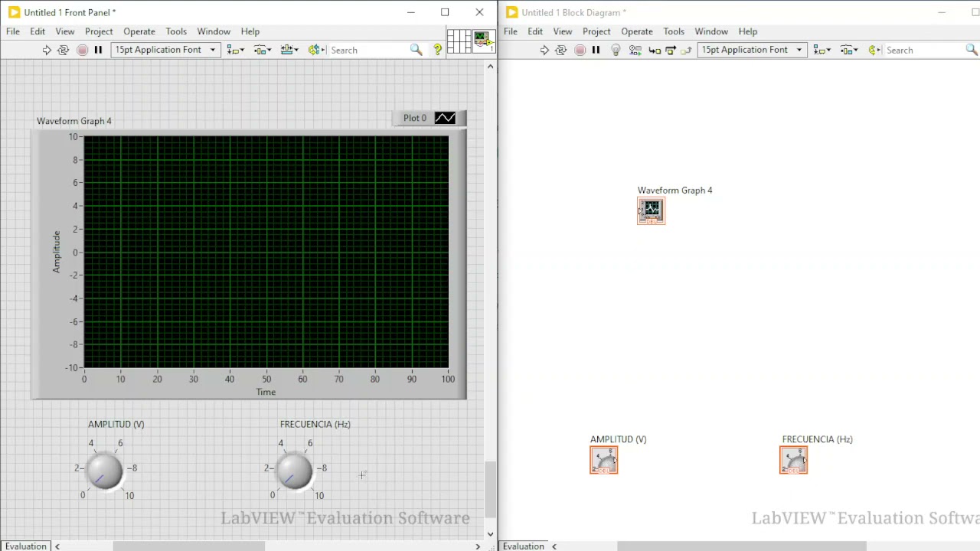
Task: Open View menu in Front Panel window
Action: pyautogui.click(x=65, y=31)
